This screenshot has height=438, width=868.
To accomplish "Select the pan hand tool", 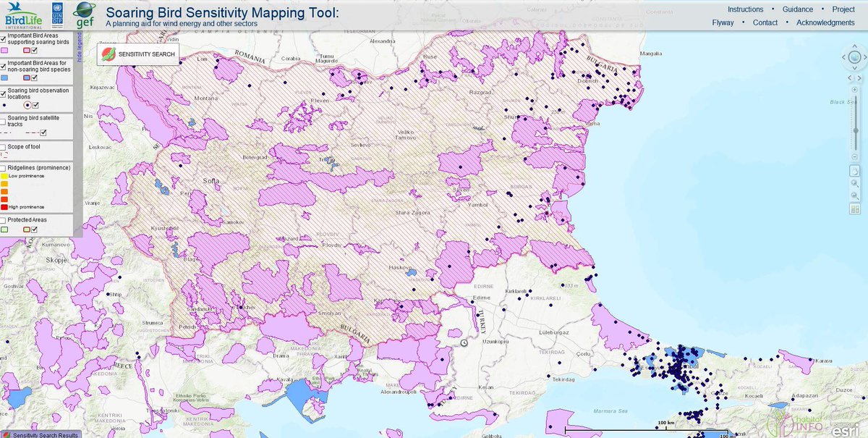I will 856,172.
